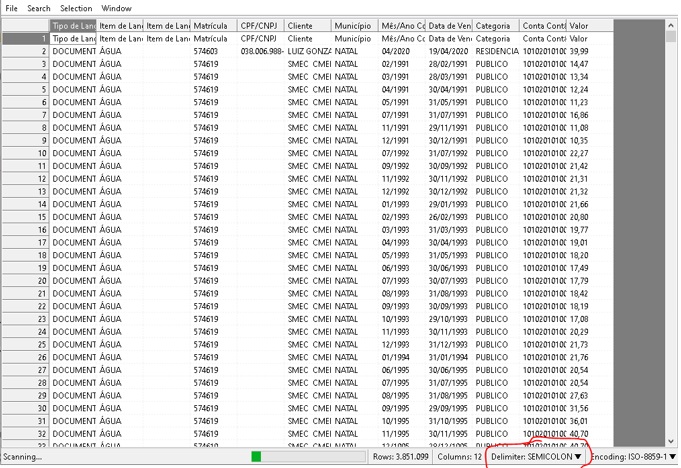Select the Município column header

[x=355, y=25]
